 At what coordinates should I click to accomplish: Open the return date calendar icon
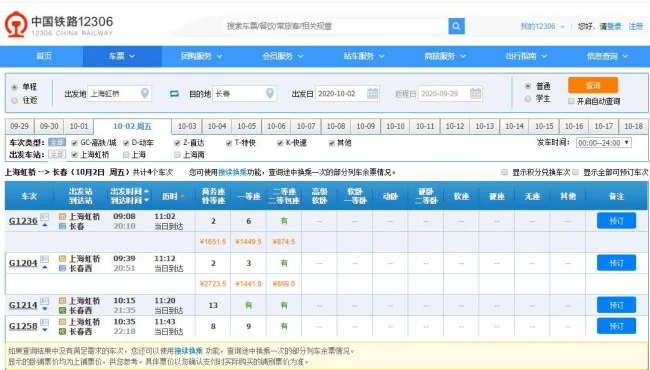click(x=475, y=93)
